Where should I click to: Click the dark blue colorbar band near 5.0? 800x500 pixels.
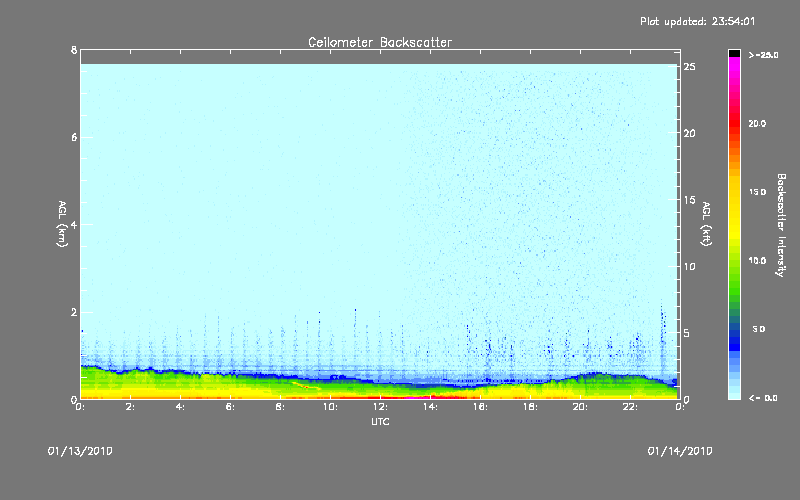[x=734, y=334]
